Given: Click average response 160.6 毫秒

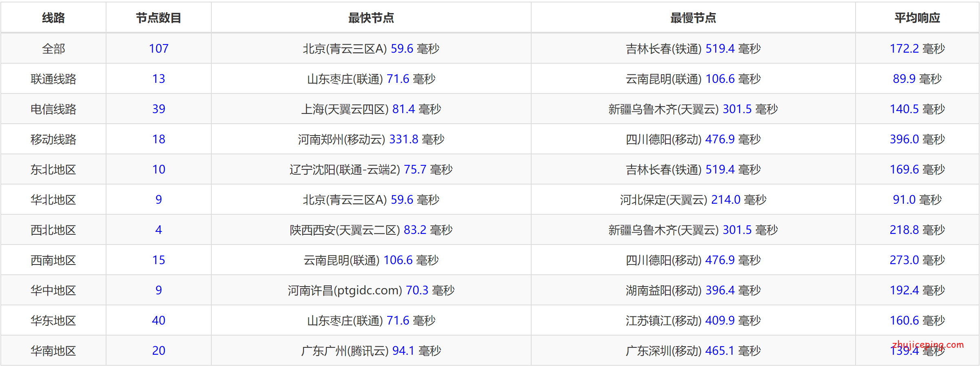Looking at the screenshot, I should [917, 320].
